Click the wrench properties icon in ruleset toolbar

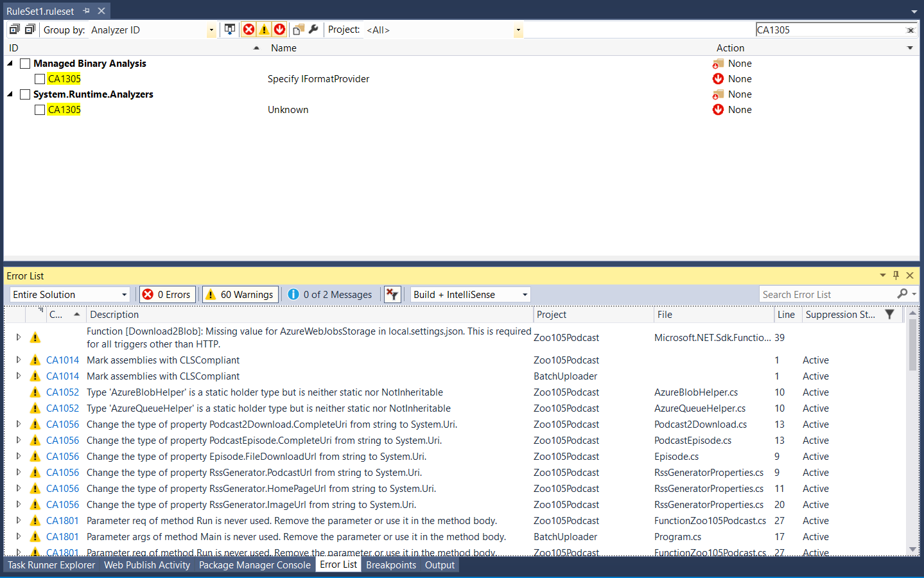[313, 30]
